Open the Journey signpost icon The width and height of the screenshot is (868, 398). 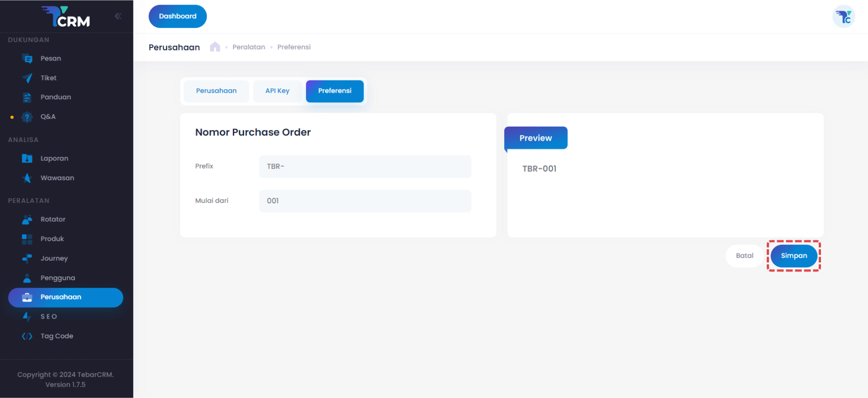point(27,258)
